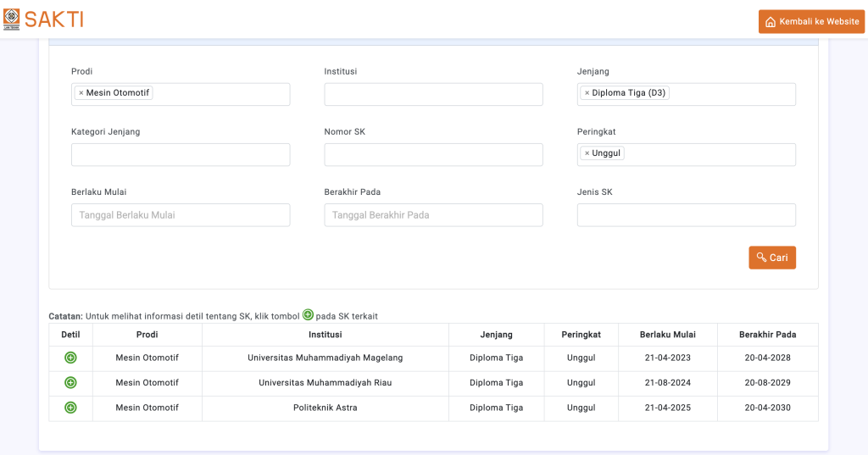
Task: Open the Jenis SK select field
Action: [686, 215]
